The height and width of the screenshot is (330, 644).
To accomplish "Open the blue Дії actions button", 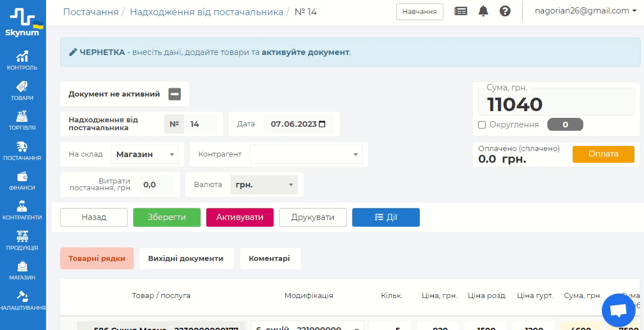I will click(x=386, y=217).
